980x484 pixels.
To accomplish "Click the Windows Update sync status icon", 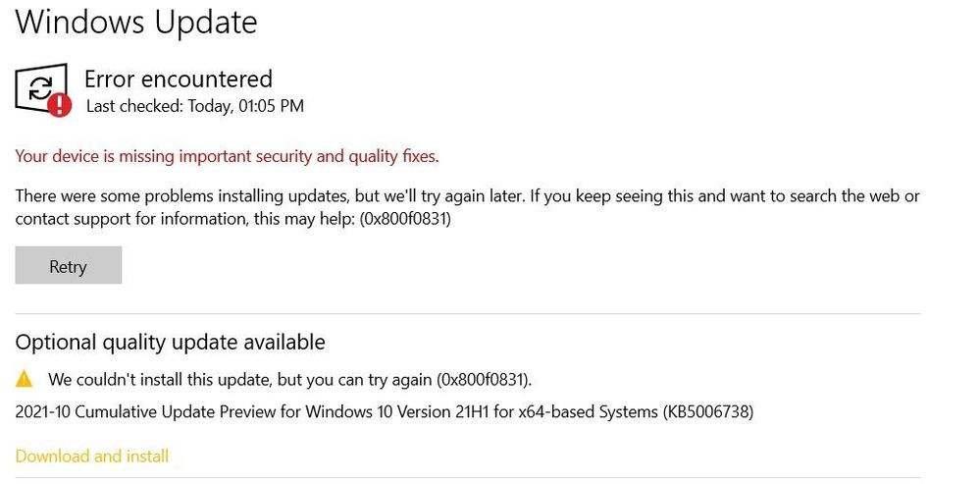I will tap(40, 88).
